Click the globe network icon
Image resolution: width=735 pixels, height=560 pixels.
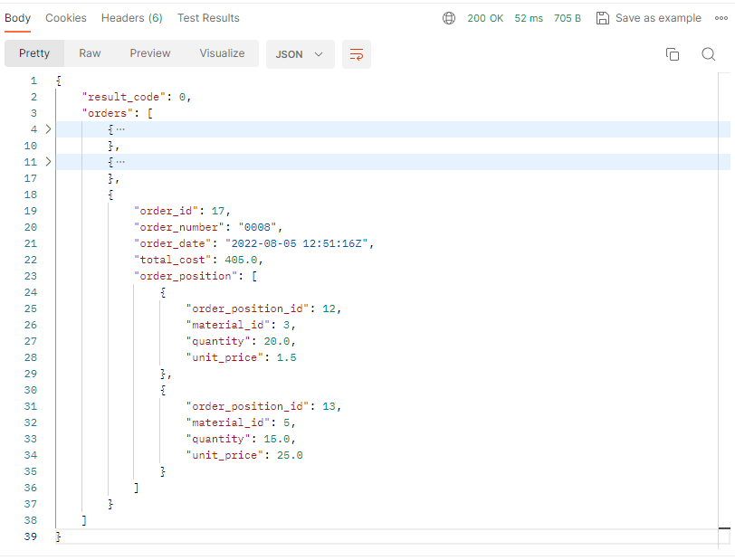[449, 18]
